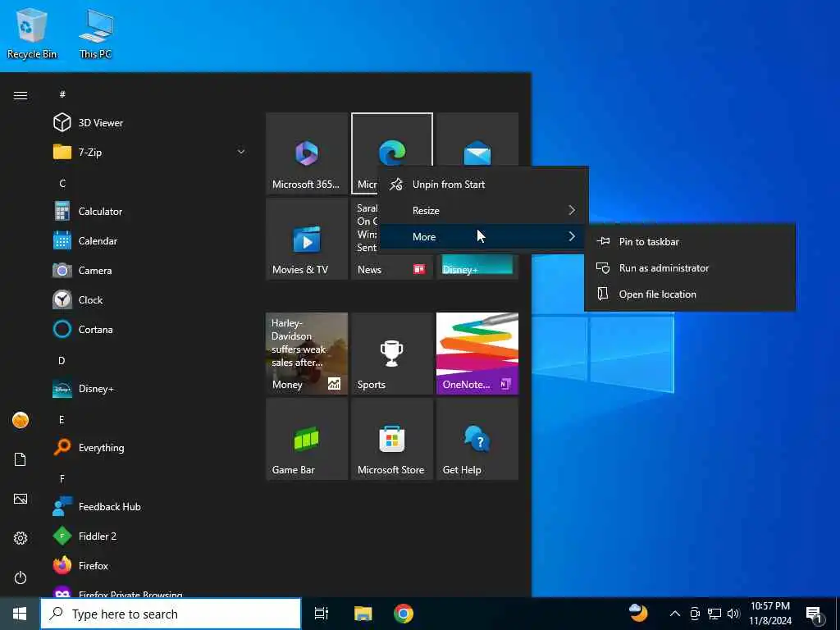The image size is (840, 630).
Task: Open the network tray icon
Action: click(x=714, y=614)
